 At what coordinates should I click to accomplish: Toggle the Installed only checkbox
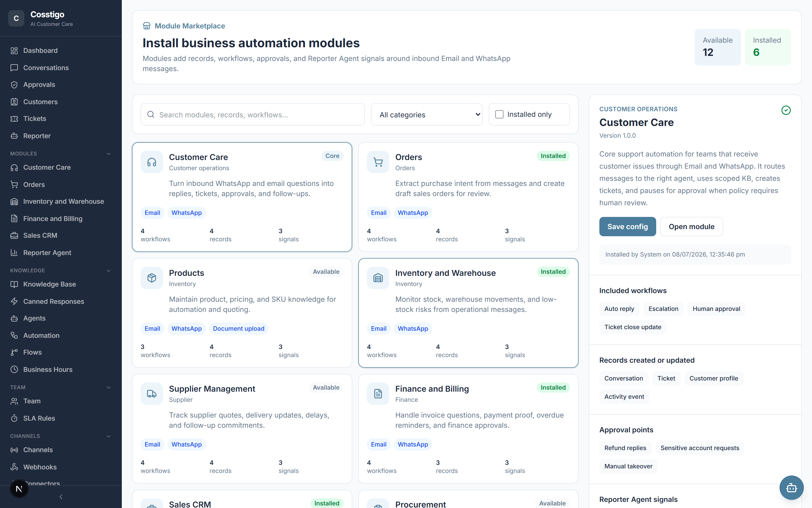click(x=499, y=114)
